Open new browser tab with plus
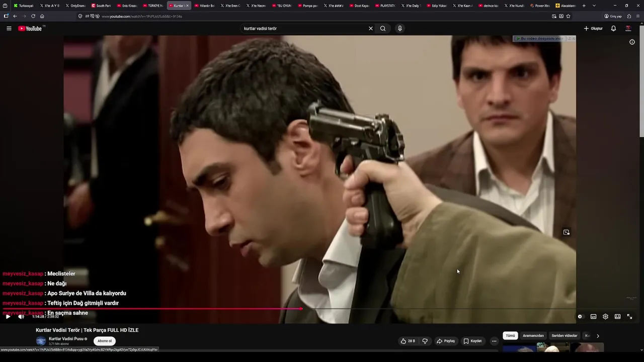The image size is (644, 362). click(584, 6)
